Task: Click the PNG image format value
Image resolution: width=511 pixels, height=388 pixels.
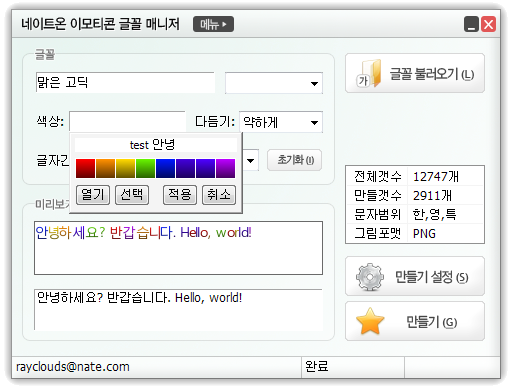Action: 424,234
